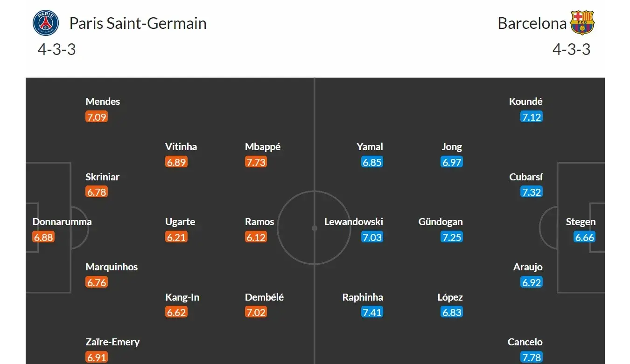This screenshot has height=364, width=630.
Task: Click Donnarumma's 6.88 rating badge
Action: point(43,237)
